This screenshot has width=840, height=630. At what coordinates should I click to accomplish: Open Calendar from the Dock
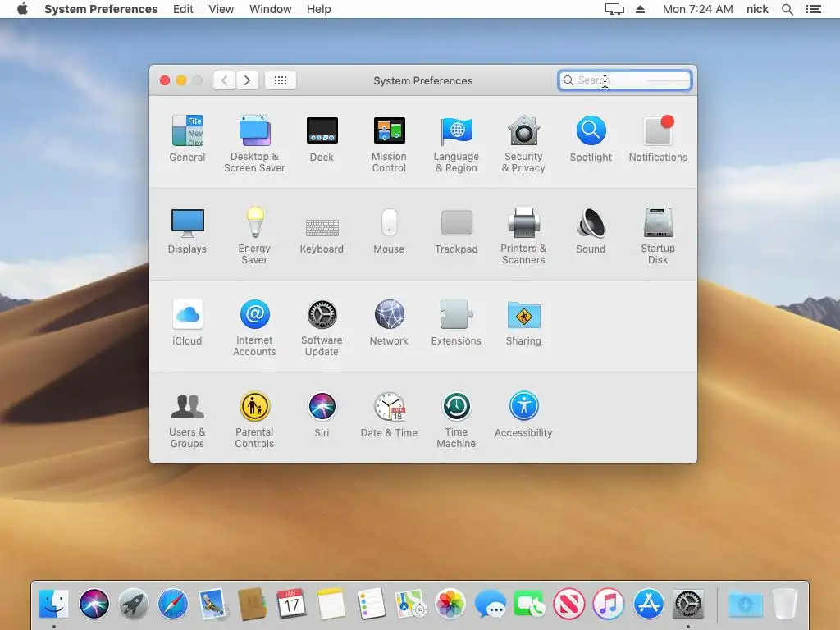pyautogui.click(x=291, y=604)
